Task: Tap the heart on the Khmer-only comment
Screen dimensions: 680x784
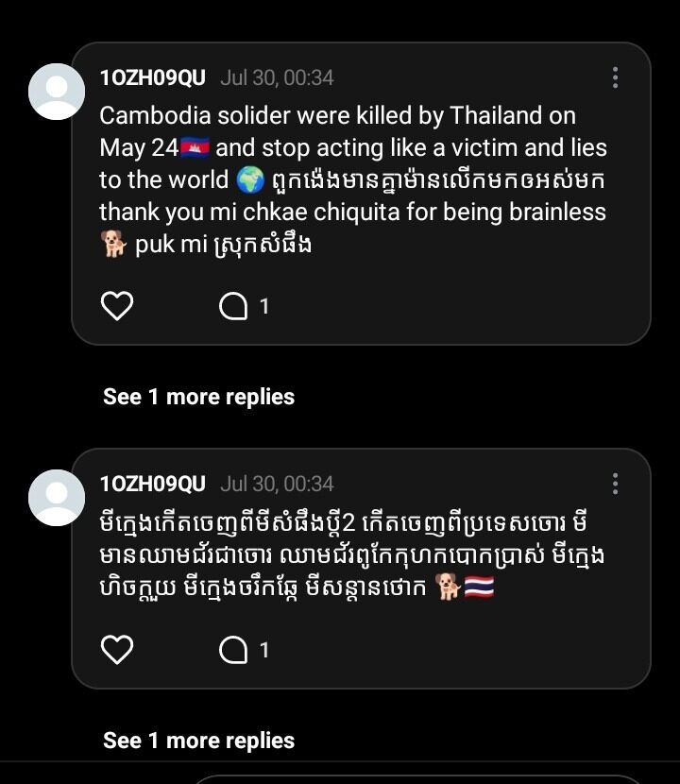Action: [x=117, y=650]
